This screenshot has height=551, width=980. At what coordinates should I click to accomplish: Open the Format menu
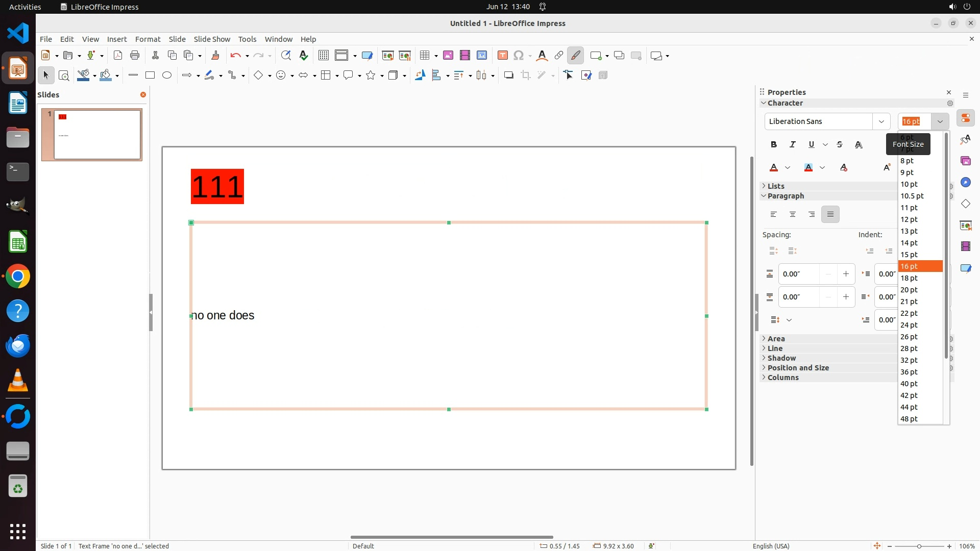coord(148,39)
